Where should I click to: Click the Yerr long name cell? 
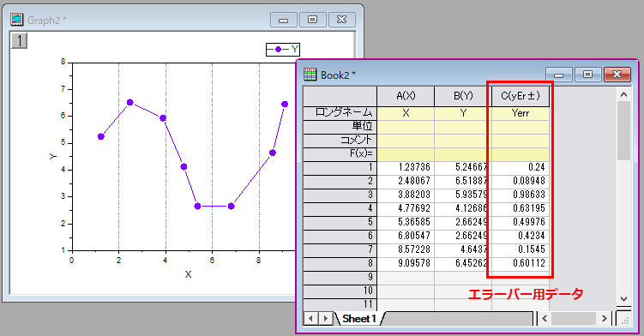(521, 113)
